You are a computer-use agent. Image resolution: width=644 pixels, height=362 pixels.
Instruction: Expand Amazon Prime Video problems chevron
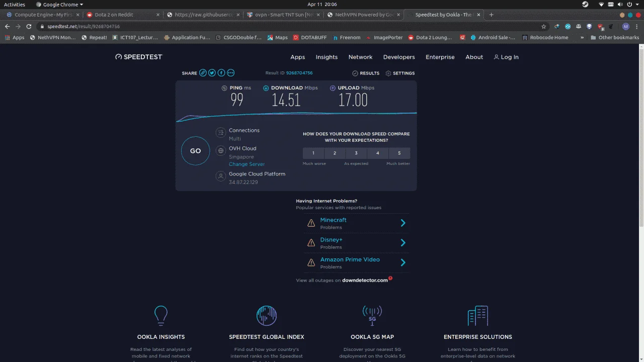pos(403,262)
